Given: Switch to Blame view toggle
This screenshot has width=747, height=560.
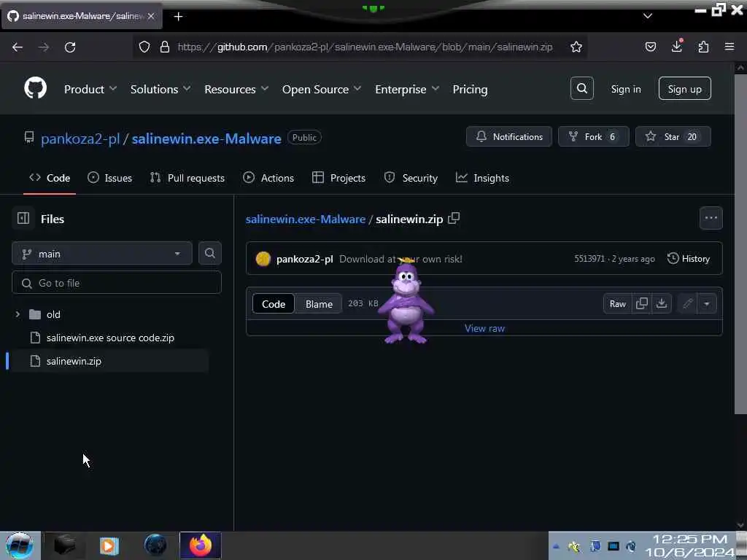Looking at the screenshot, I should tap(319, 304).
